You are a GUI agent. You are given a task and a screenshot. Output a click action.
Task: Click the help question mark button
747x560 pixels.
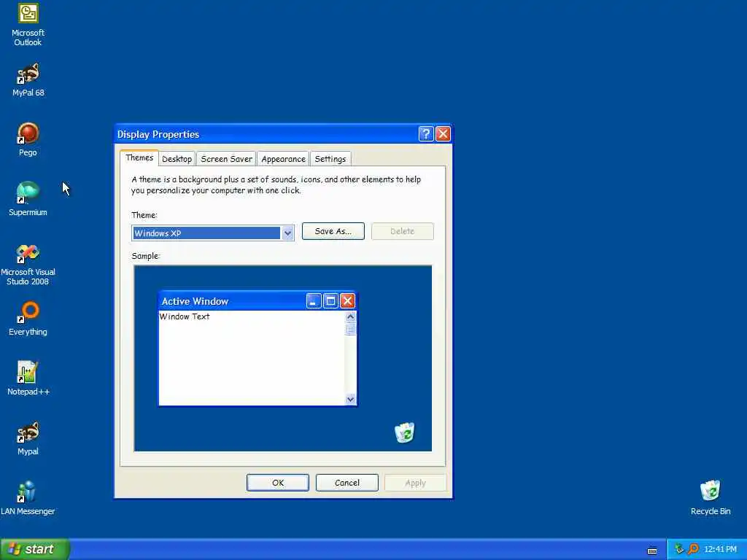click(x=426, y=134)
